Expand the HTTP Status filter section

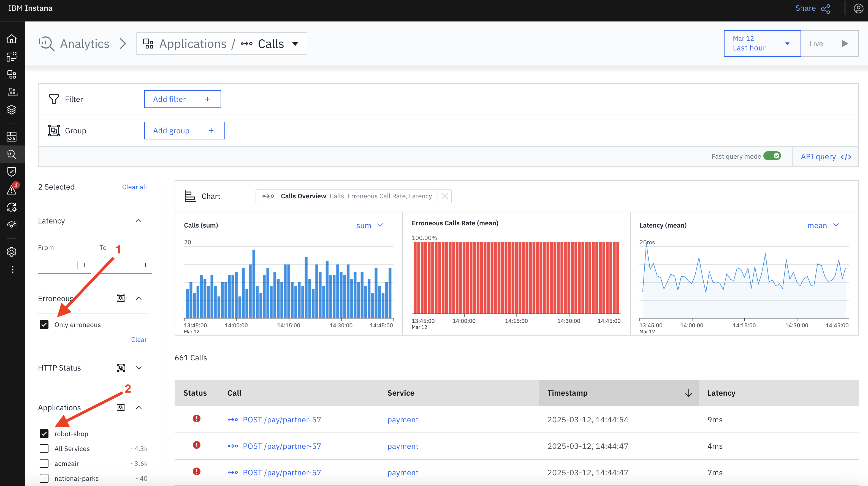[139, 368]
